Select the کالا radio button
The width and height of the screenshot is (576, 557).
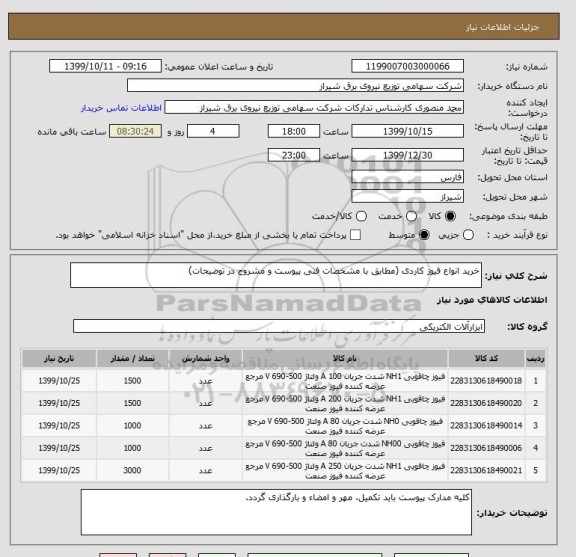(x=450, y=216)
